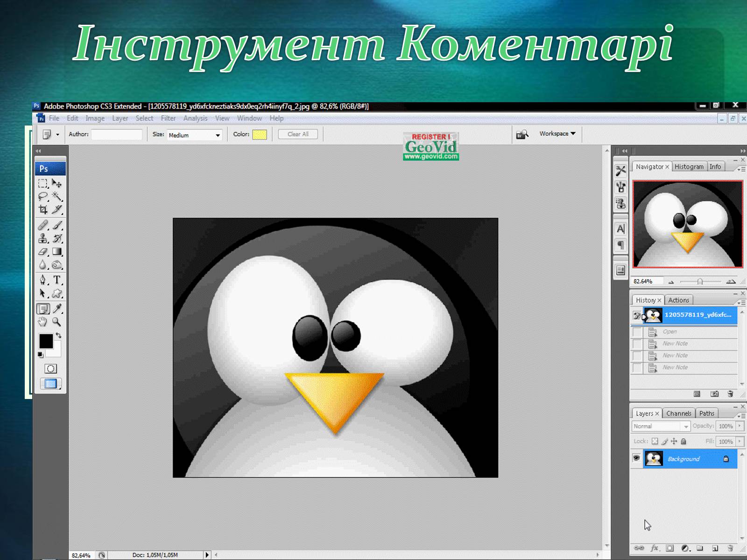
Task: Select the Type tool
Action: [57, 280]
